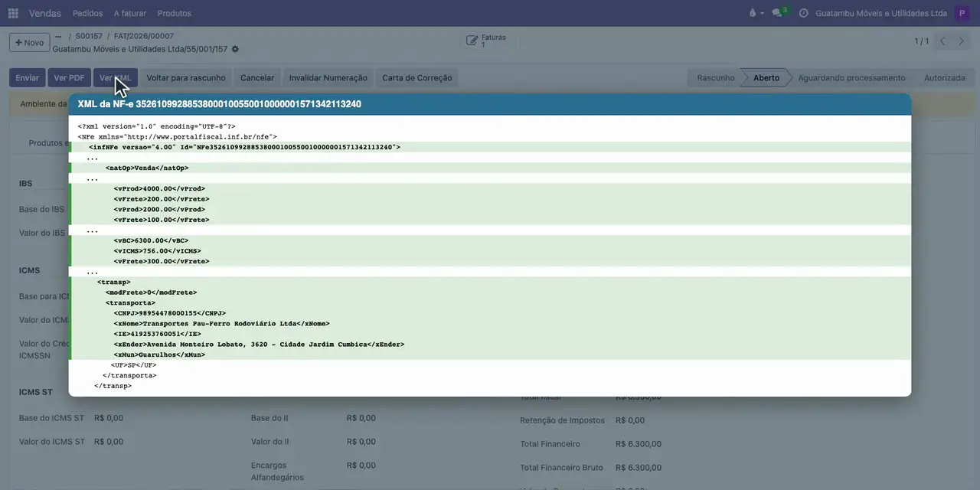The width and height of the screenshot is (980, 490).
Task: Open the user avatar P menu
Action: (962, 13)
